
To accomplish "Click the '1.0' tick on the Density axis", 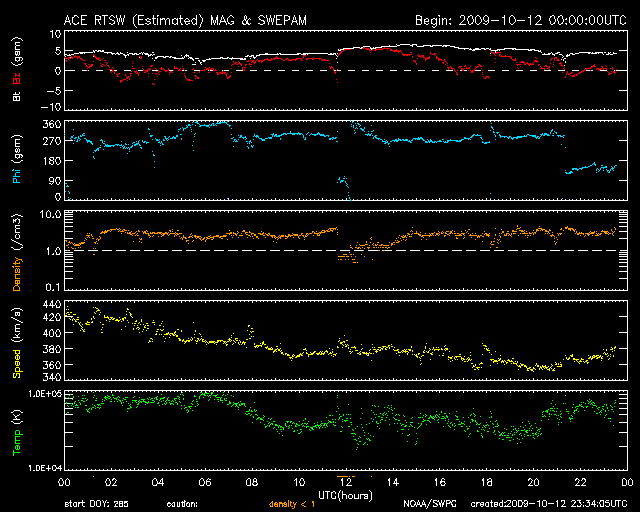I will [x=53, y=252].
